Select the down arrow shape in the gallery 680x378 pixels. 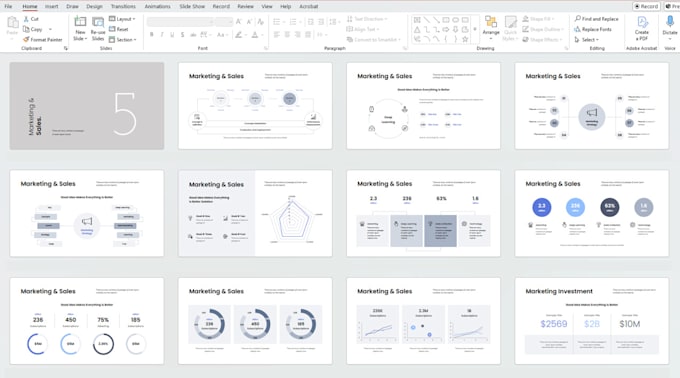pos(455,29)
